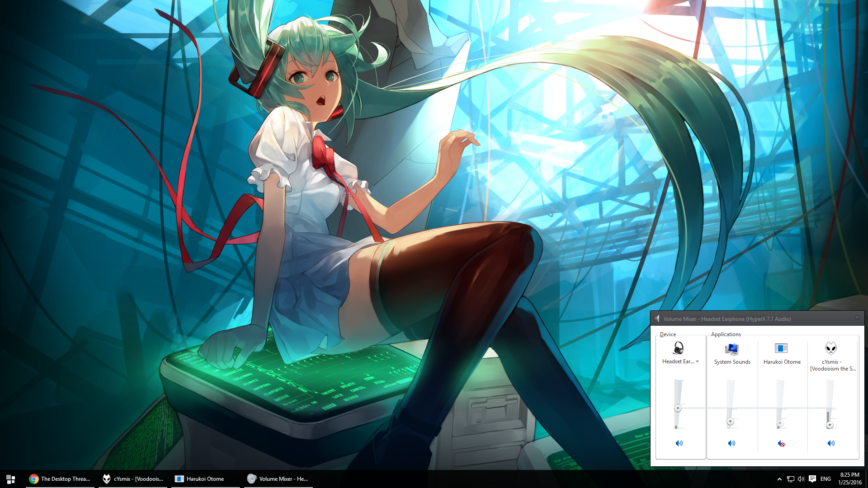Open the Windows Start menu
The height and width of the screenshot is (488, 868).
11,479
